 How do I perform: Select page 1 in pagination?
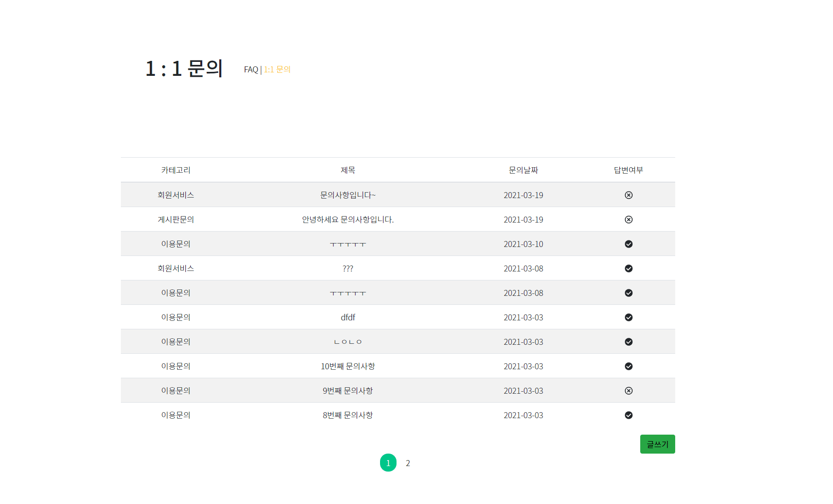[388, 463]
